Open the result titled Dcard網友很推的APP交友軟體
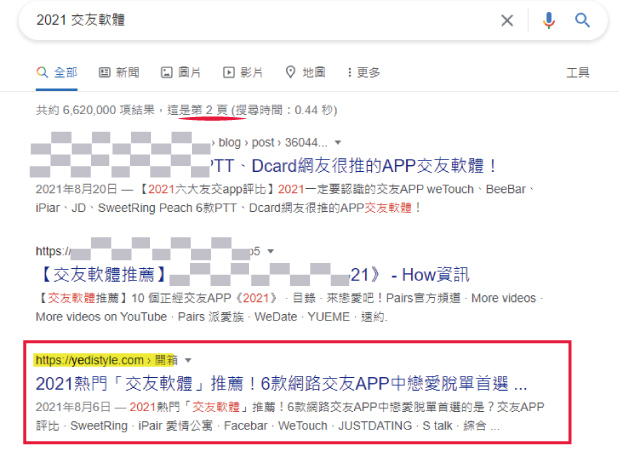The image size is (629, 452). pos(354,166)
